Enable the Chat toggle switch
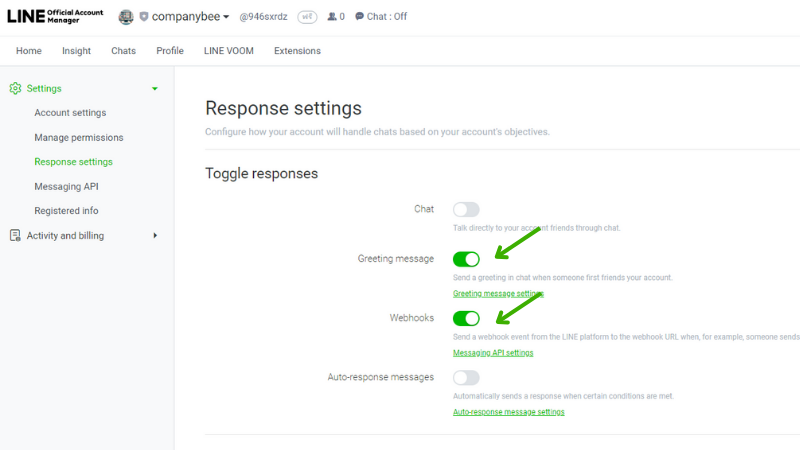800x450 pixels. [466, 209]
